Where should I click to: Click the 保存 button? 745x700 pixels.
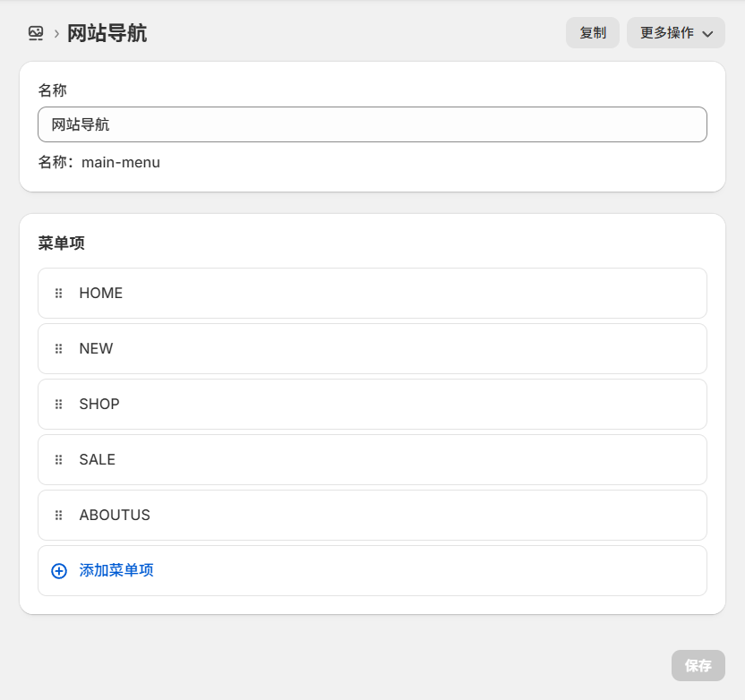pos(698,665)
